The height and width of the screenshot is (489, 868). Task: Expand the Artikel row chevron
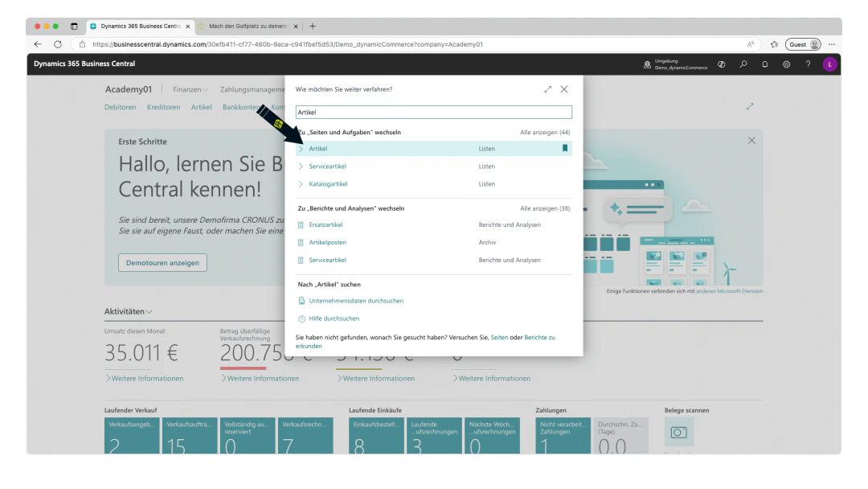tap(301, 149)
